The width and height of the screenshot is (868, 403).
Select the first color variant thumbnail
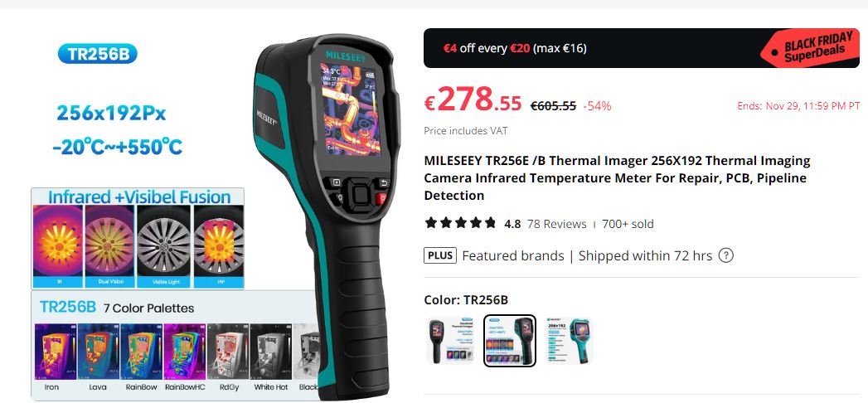(451, 341)
